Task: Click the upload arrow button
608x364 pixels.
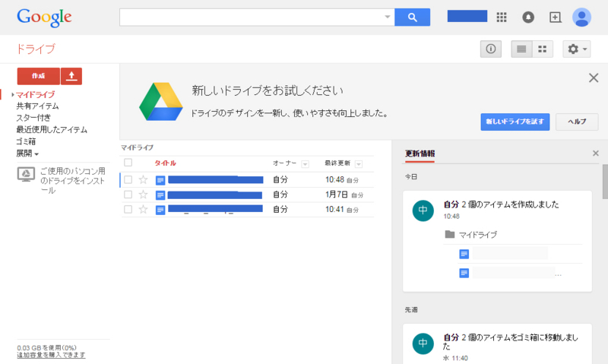Action: [x=71, y=76]
